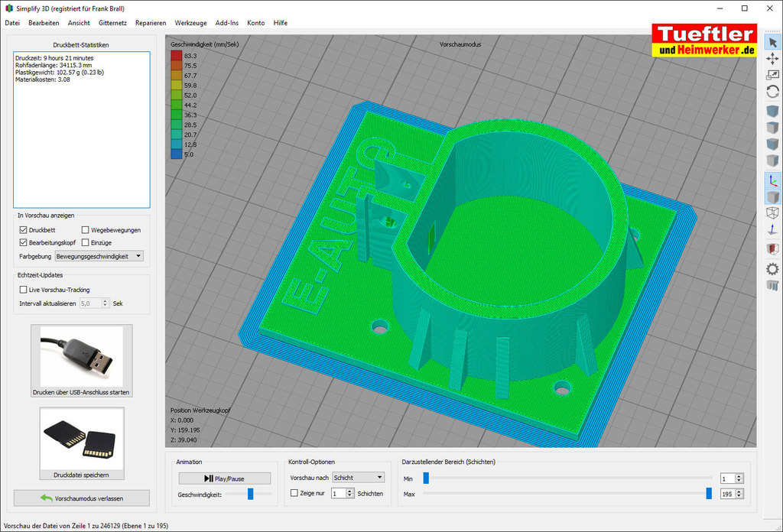
Task: Open the gear settings icon
Action: click(x=772, y=268)
